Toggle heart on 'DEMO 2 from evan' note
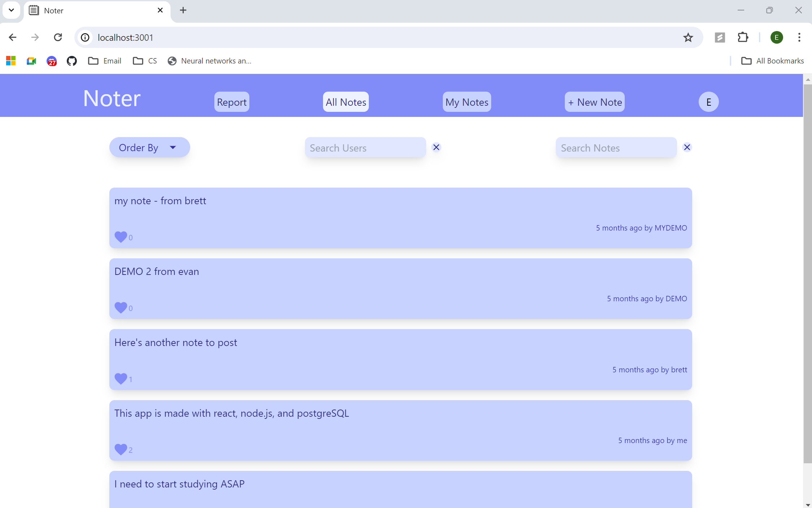 tap(121, 307)
